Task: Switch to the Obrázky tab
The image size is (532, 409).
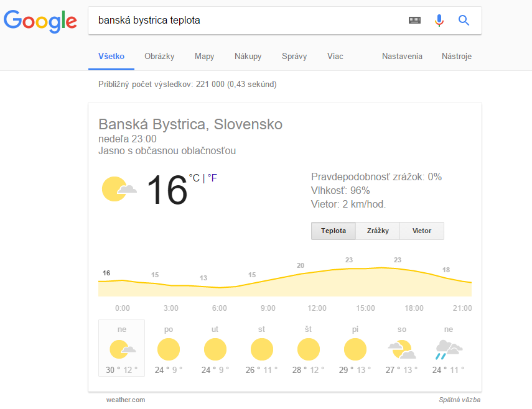Action: (x=159, y=57)
